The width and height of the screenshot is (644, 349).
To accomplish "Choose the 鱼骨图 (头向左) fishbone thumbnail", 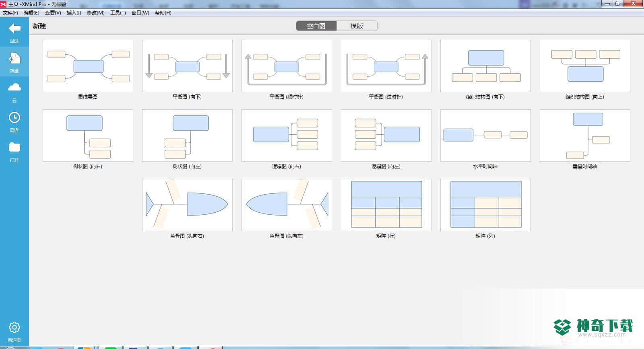I will tap(287, 205).
